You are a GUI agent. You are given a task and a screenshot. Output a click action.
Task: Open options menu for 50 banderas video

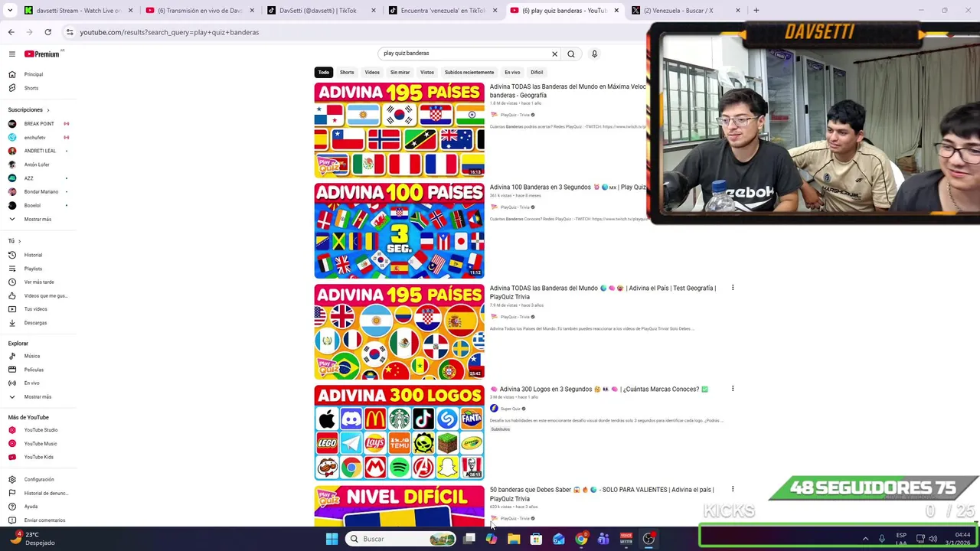pyautogui.click(x=733, y=489)
